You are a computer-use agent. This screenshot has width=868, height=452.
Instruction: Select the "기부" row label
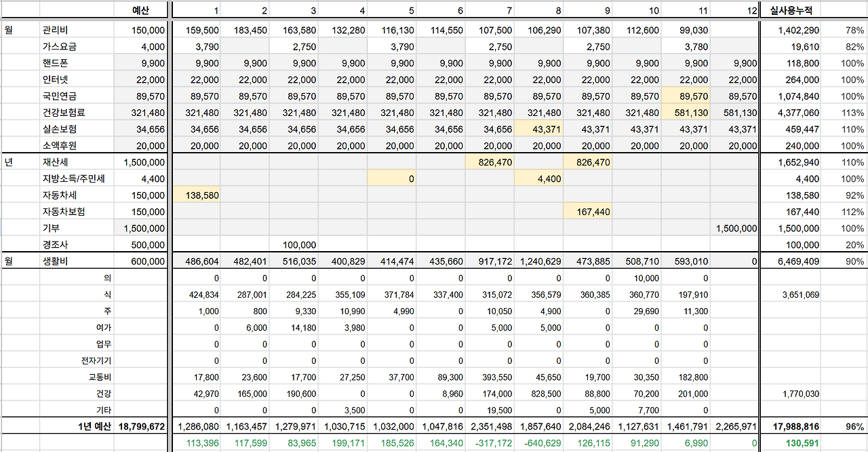coord(50,228)
